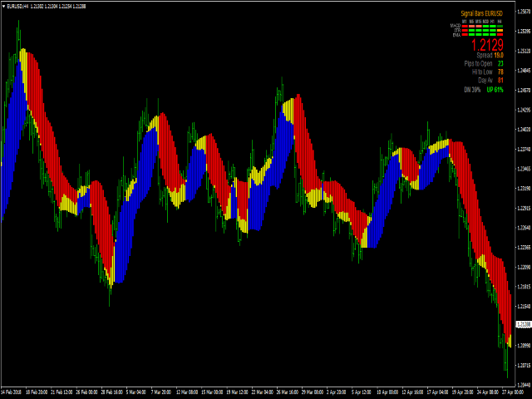Click the DN 39% indicator
Screen dimensions: 532x399
(x=472, y=90)
